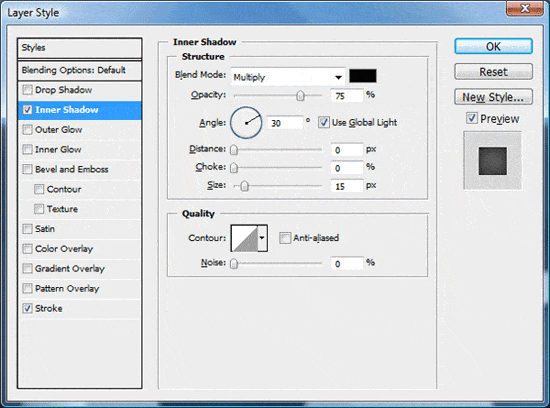Click the New Style... button
The image size is (550, 408).
point(493,97)
